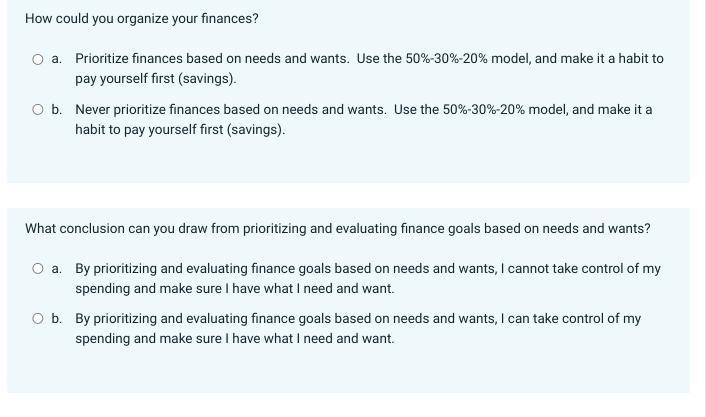This screenshot has width=706, height=417.
Task: Select radio button for "Prioritize finances based on needs"
Action: click(38, 59)
